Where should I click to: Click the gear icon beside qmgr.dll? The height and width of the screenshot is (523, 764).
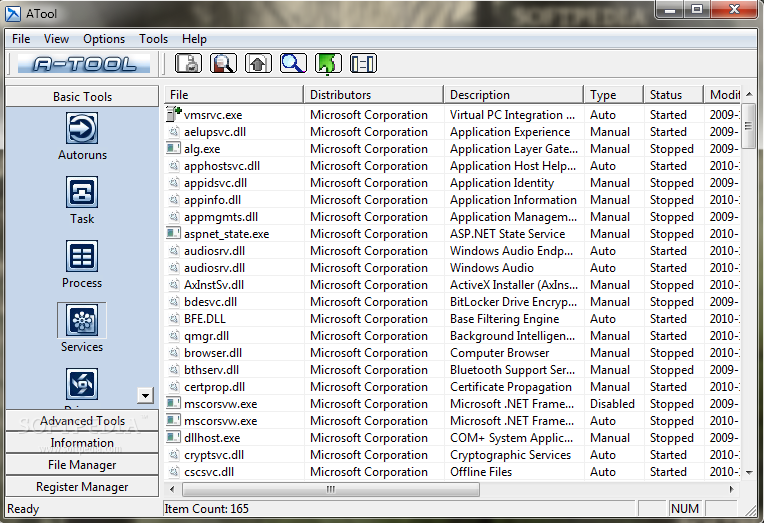click(x=173, y=335)
